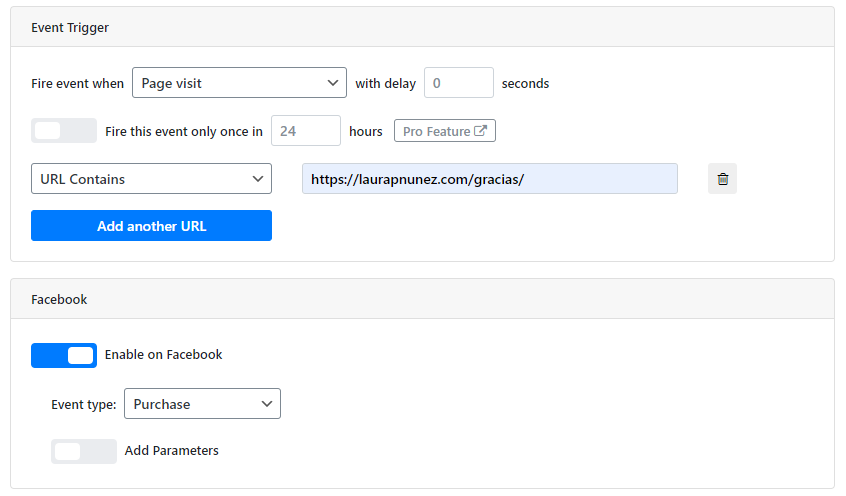
Task: Open the 'URL Contains' condition dropdown
Action: tap(151, 179)
